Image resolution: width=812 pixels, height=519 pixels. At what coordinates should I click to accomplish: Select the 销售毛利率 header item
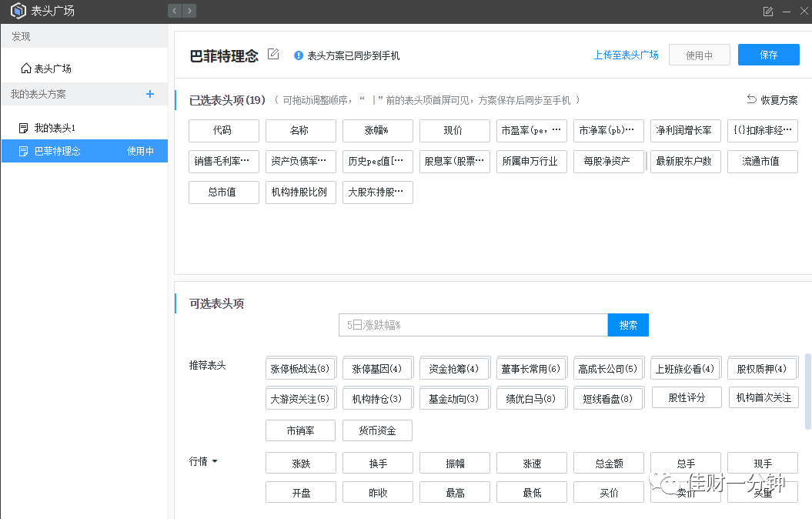point(224,162)
